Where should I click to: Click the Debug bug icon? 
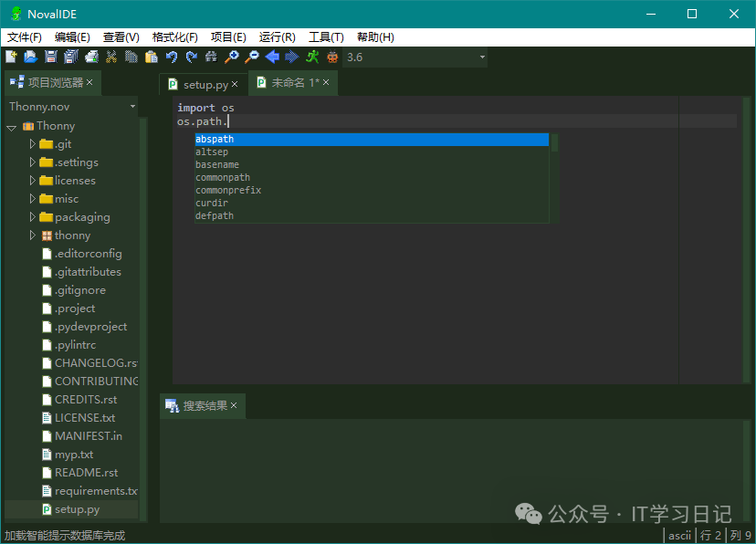pyautogui.click(x=332, y=58)
